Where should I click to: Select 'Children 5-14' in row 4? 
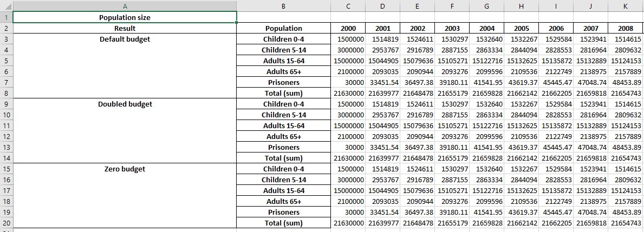pos(283,50)
